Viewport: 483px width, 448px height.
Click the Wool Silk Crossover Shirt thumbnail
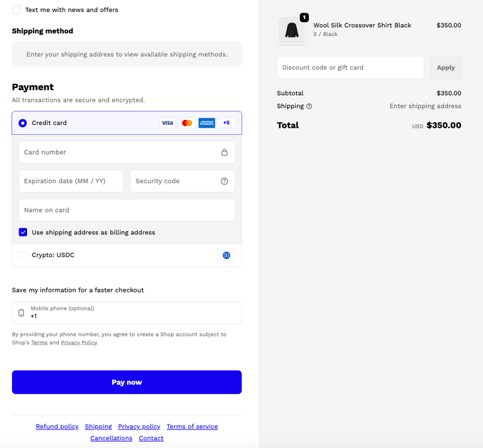[x=292, y=31]
